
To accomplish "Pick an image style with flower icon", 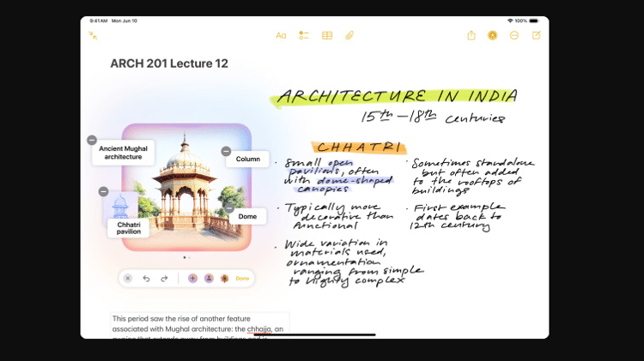I will (225, 279).
